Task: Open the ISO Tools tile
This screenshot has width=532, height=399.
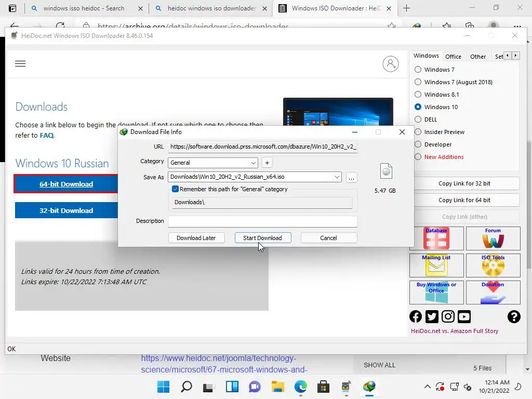Action: point(493,265)
